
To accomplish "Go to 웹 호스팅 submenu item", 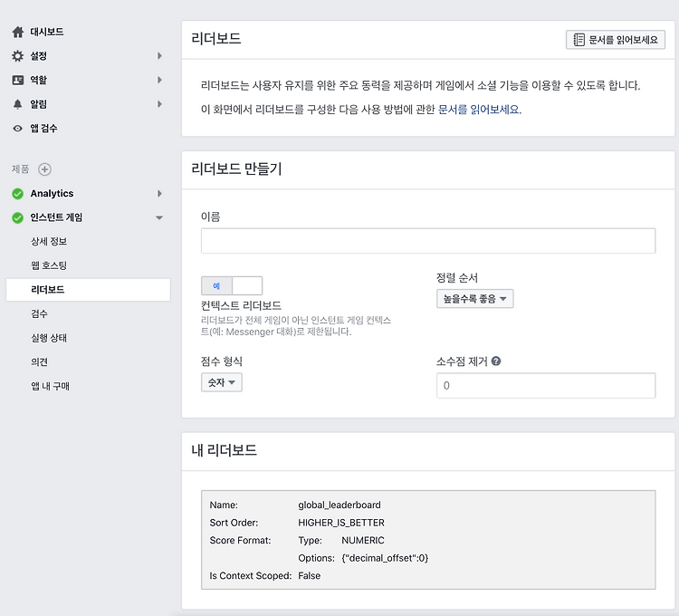I will [49, 265].
